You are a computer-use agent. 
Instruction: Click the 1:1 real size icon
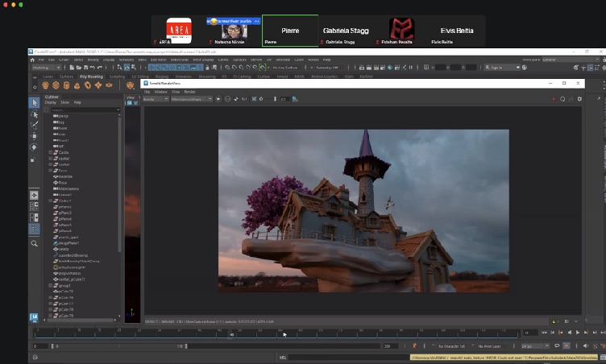click(x=244, y=99)
